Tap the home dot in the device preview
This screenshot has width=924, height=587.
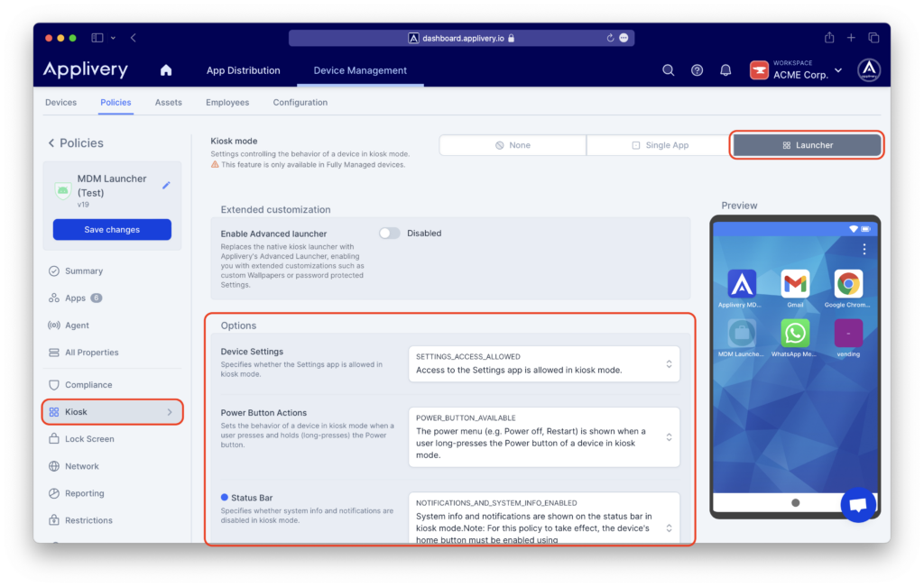click(x=795, y=503)
